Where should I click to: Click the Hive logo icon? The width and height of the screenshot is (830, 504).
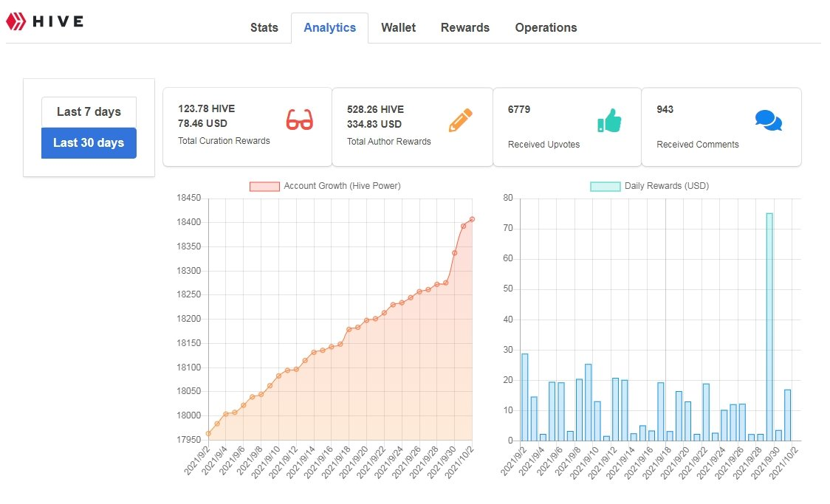pos(16,21)
